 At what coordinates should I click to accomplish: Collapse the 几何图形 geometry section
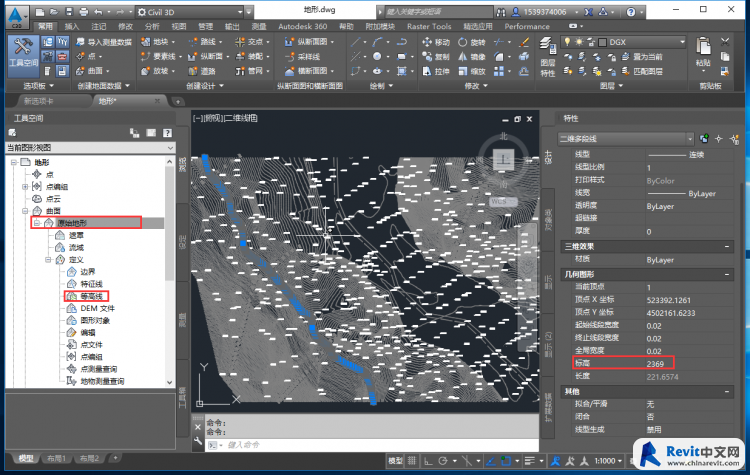(727, 275)
